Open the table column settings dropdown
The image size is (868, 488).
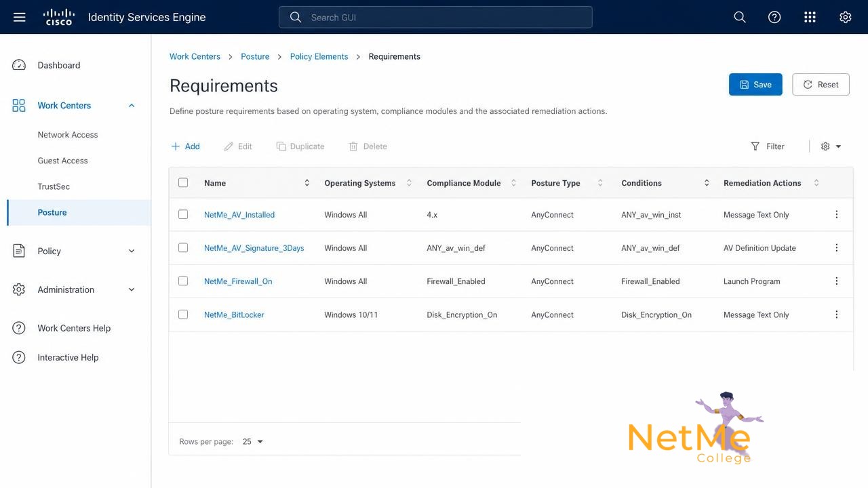click(x=831, y=146)
